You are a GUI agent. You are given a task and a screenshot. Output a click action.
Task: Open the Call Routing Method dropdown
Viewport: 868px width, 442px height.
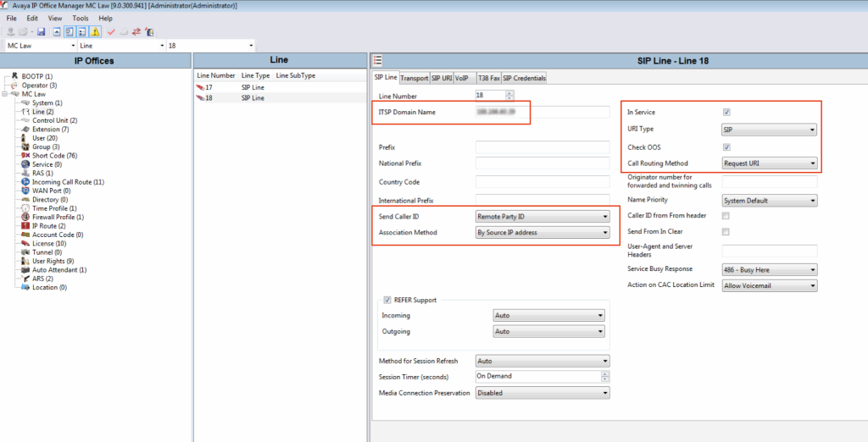tap(770, 163)
